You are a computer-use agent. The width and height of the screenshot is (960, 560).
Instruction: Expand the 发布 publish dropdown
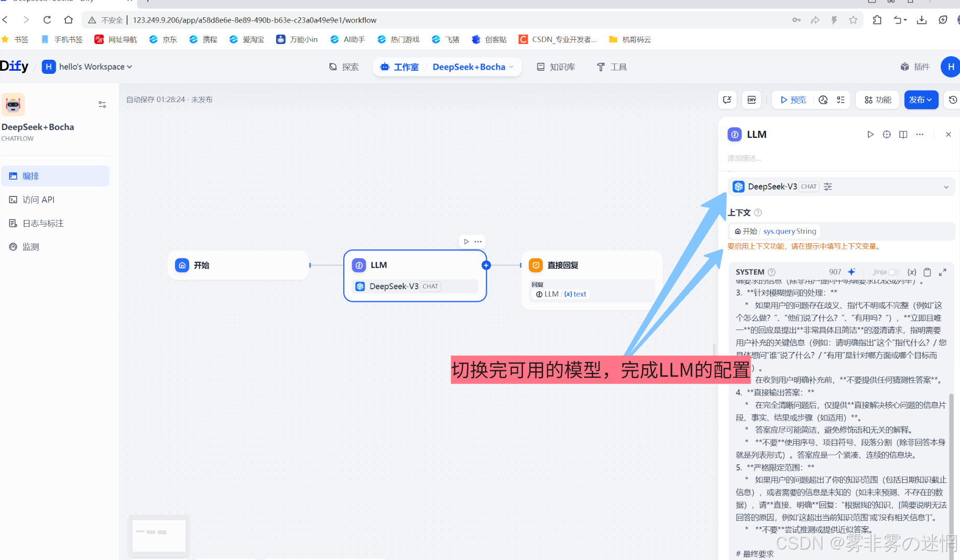[x=921, y=100]
